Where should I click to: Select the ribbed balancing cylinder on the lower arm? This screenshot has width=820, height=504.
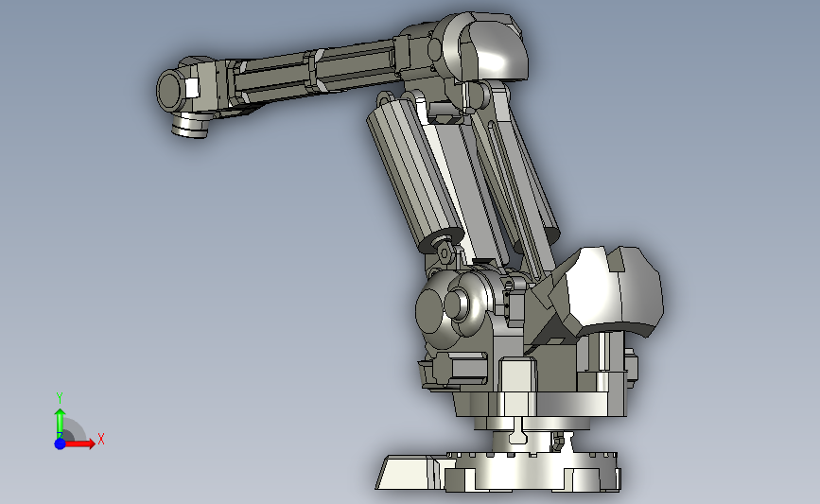pos(413,175)
